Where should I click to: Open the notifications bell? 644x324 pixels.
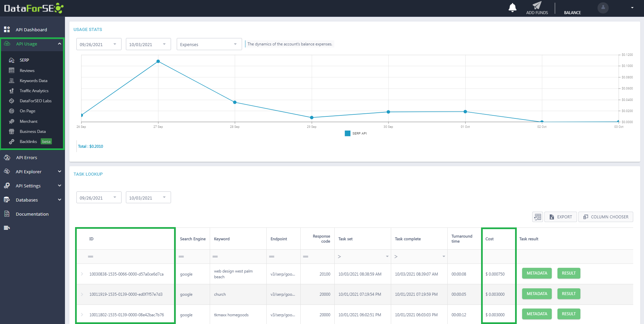512,7
